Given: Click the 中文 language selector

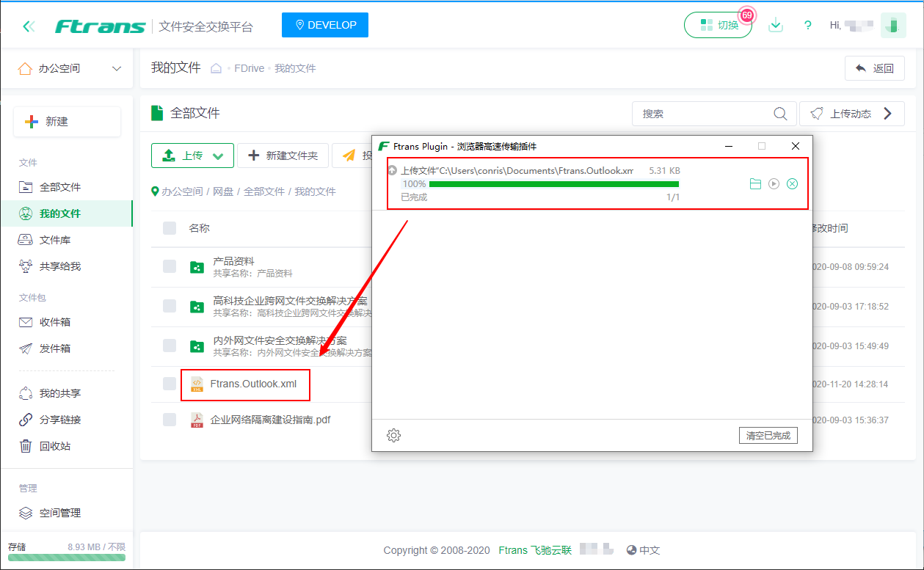Looking at the screenshot, I should (x=650, y=550).
